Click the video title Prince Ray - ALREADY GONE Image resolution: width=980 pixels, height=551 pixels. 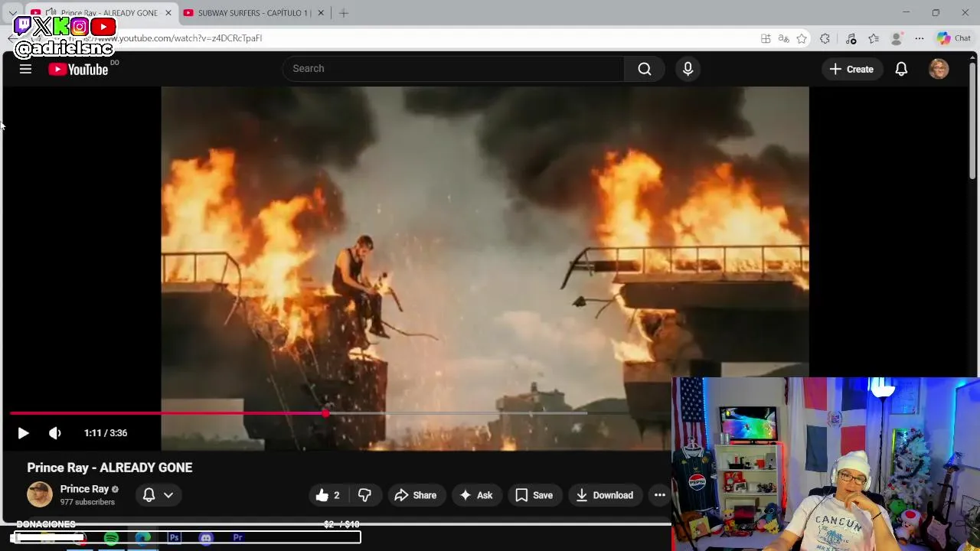(x=109, y=468)
